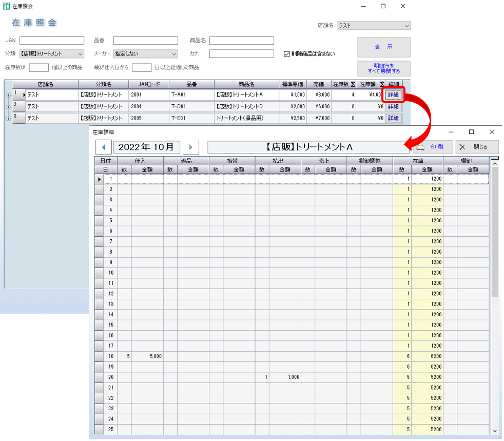Image resolution: width=504 pixels, height=441 pixels.
Task: Expand row 3 for T-E01 item
Action: click(x=8, y=119)
